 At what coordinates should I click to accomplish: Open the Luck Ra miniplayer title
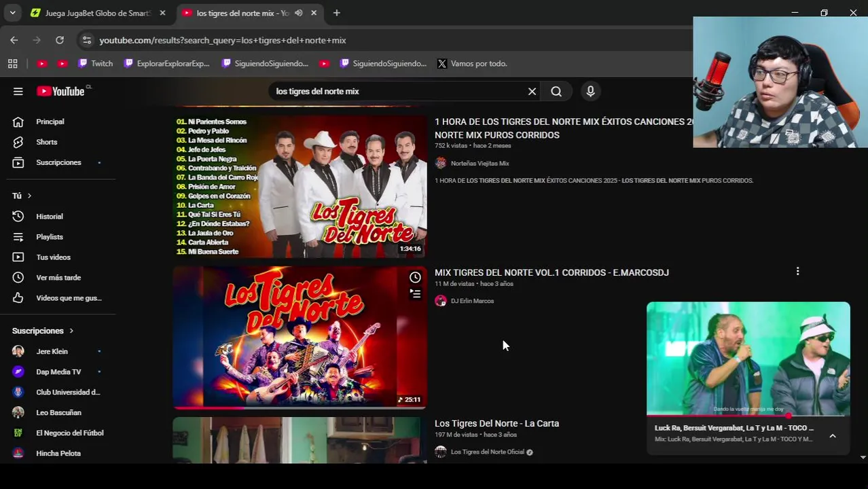(734, 428)
